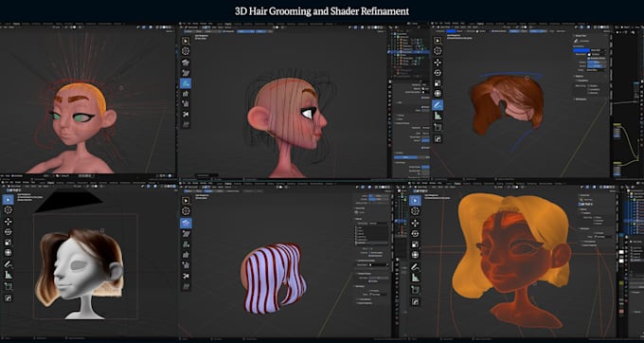Activate the Rotate tool in the grey bust window
This screenshot has width=644, height=343.
(8, 232)
